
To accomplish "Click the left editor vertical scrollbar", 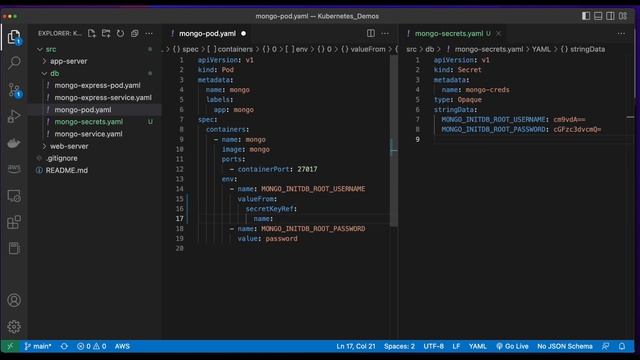I will pyautogui.click(x=393, y=141).
